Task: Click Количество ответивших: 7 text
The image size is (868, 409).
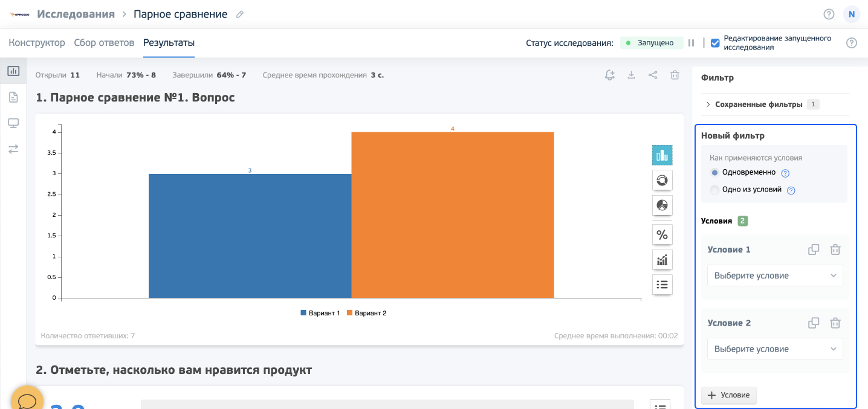Action: pos(88,336)
